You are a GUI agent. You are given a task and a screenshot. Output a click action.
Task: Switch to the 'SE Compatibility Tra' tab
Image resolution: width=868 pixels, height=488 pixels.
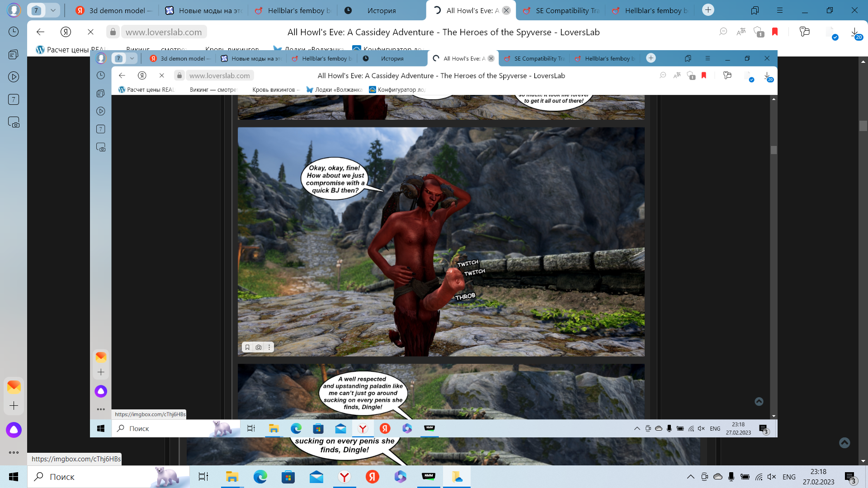click(x=561, y=10)
